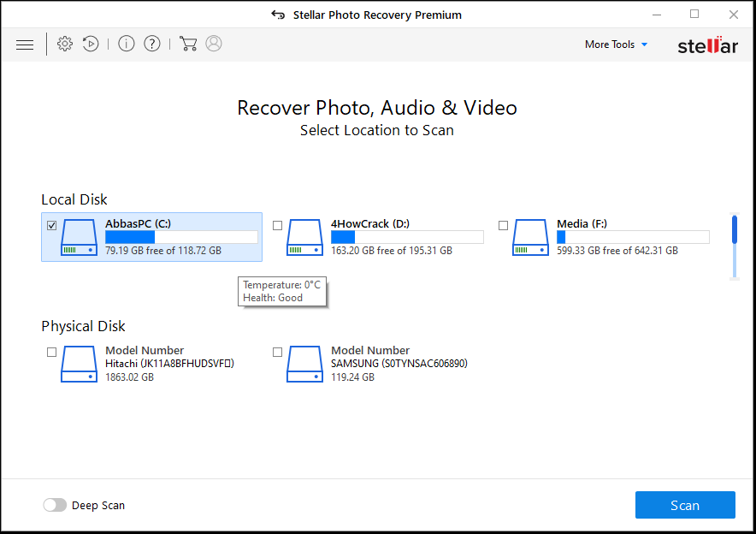Select the 4HowCrack (D:) drive icon
Image resolution: width=756 pixels, height=534 pixels.
[x=304, y=237]
